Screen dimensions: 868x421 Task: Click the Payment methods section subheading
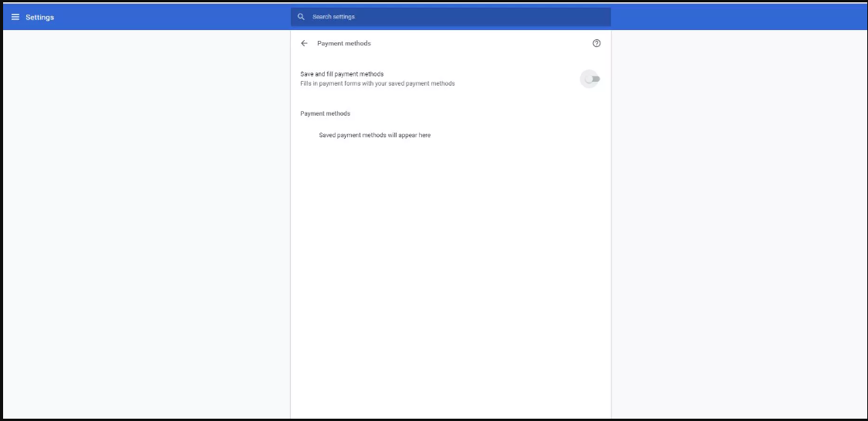click(x=325, y=113)
